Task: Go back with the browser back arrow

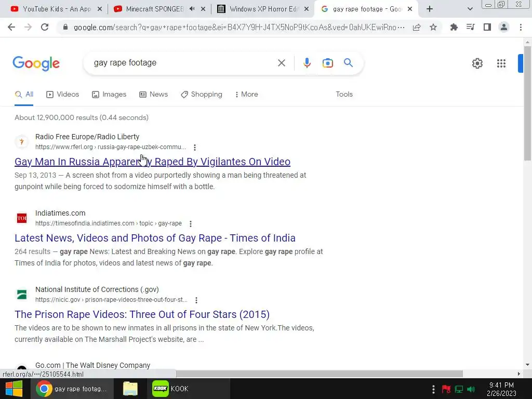Action: [x=11, y=27]
